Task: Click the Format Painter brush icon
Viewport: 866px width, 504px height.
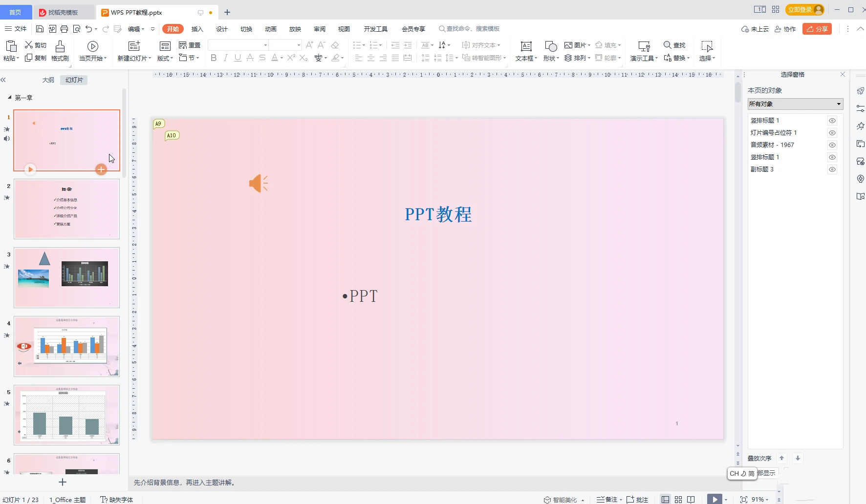Action: pyautogui.click(x=60, y=46)
